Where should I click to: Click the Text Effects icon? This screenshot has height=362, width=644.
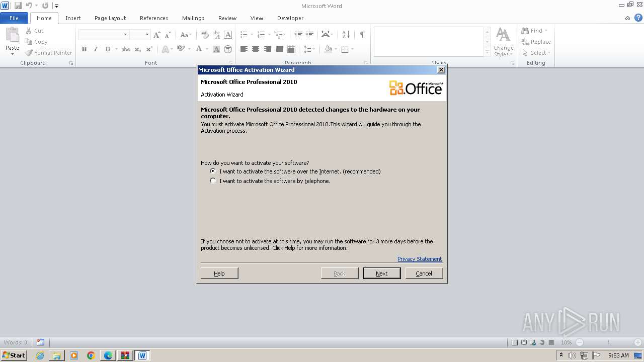click(165, 49)
